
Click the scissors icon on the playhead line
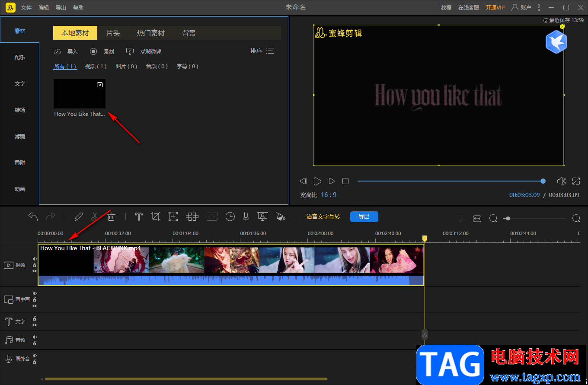coord(425,334)
